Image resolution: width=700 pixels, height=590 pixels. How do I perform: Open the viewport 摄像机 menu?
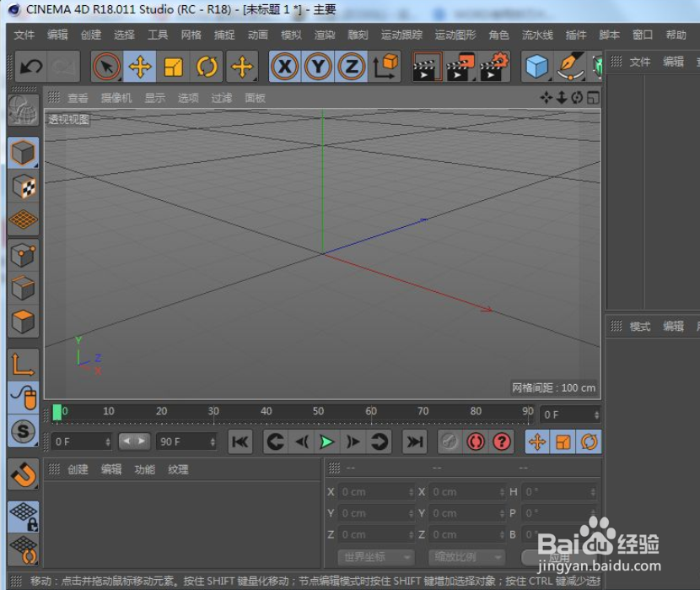pyautogui.click(x=116, y=98)
